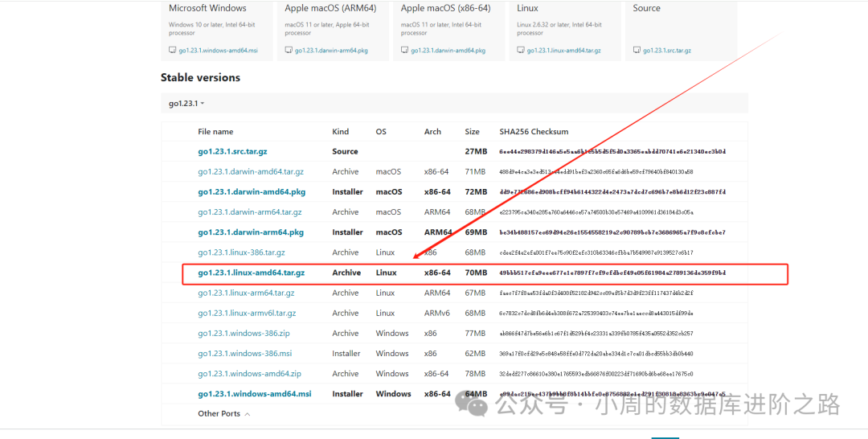868x439 pixels.
Task: Open the go1.23.1.darwin-amd64.pkg table link
Action: (252, 192)
